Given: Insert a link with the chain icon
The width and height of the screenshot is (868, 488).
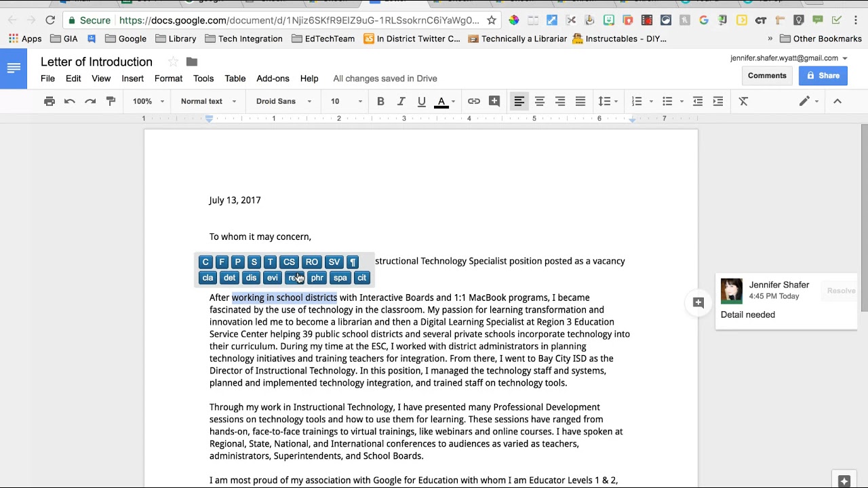Looking at the screenshot, I should (474, 101).
